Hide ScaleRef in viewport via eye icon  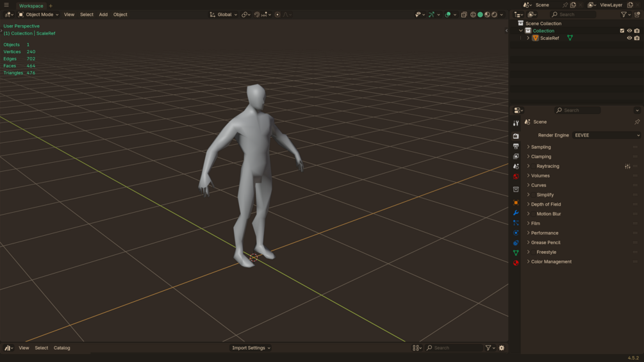coord(629,38)
